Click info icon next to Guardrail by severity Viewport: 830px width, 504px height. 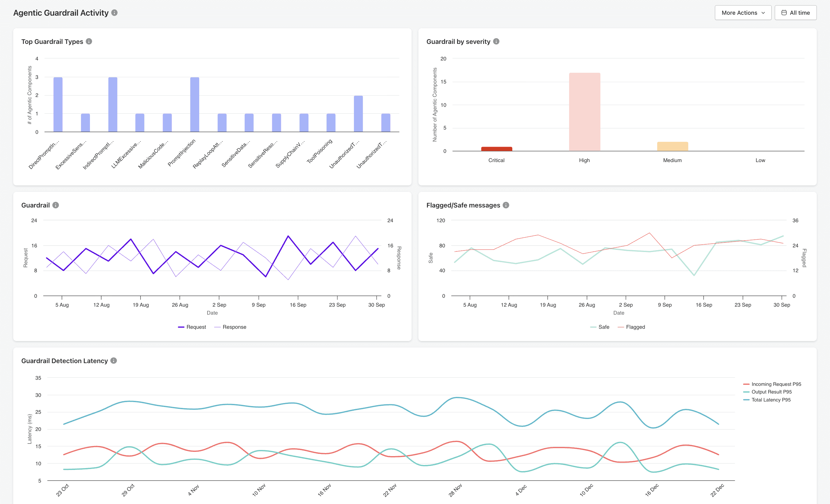[x=496, y=41]
